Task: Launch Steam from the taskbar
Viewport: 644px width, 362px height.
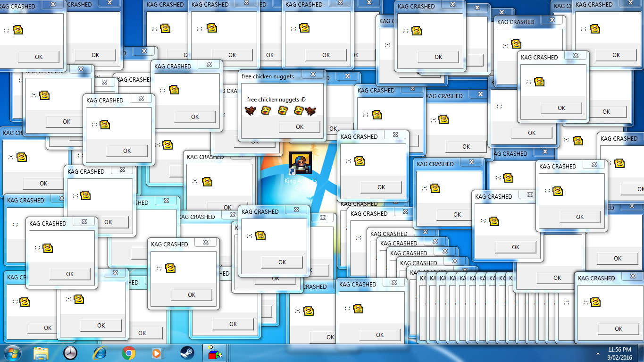Action: pos(187,353)
